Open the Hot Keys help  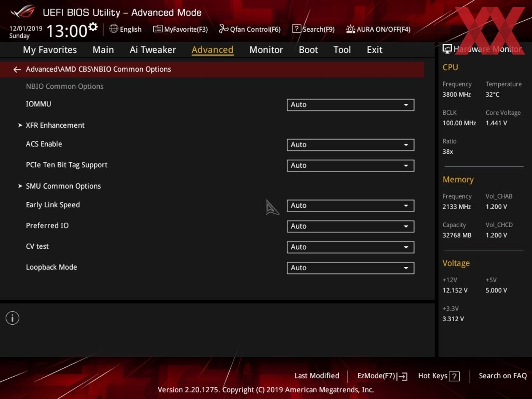pyautogui.click(x=439, y=376)
